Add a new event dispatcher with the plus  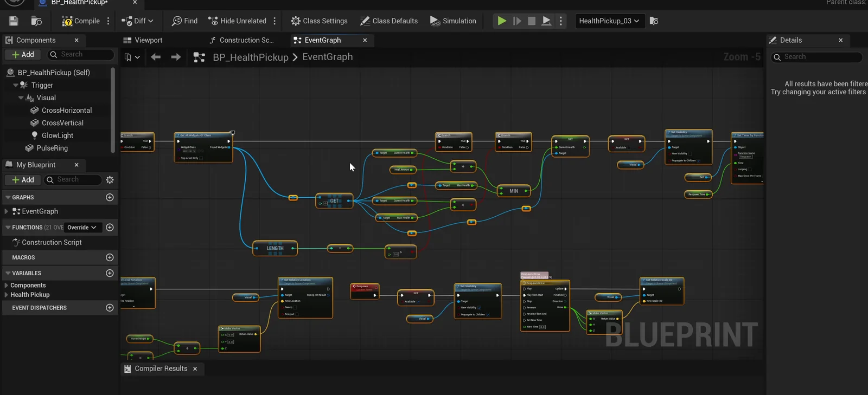[x=110, y=308]
